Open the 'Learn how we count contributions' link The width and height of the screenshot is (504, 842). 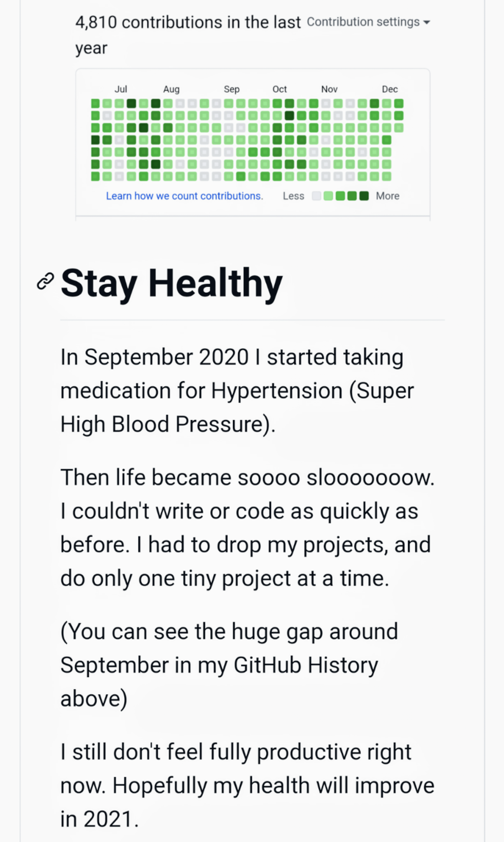click(x=184, y=196)
